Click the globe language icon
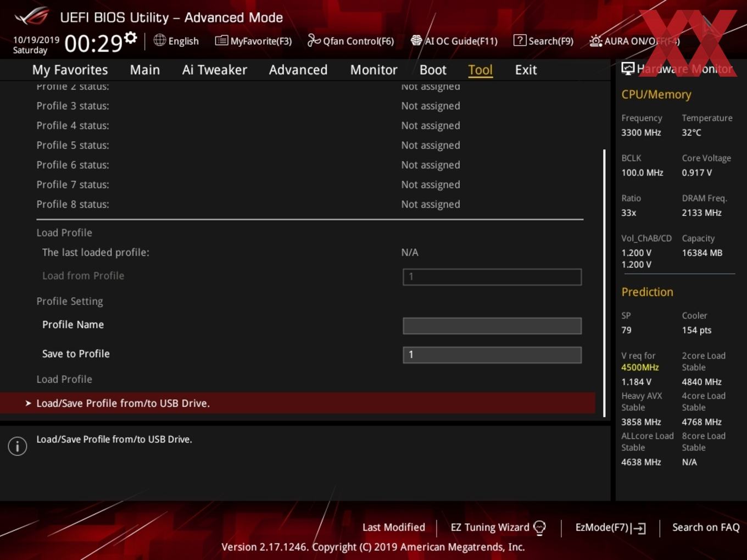747x560 pixels. pos(159,40)
